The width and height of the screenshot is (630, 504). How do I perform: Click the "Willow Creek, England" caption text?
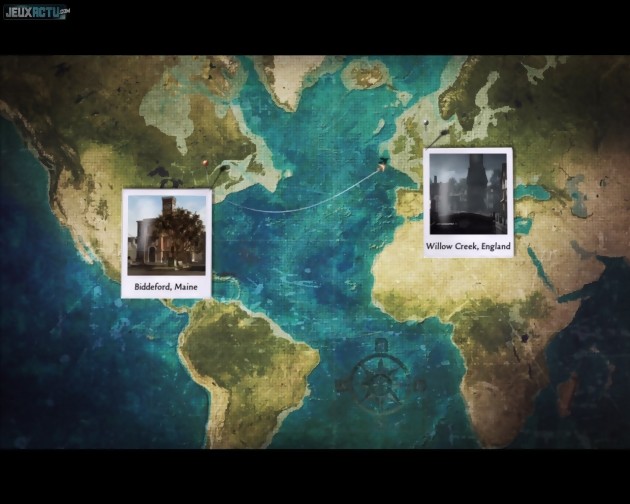[468, 246]
